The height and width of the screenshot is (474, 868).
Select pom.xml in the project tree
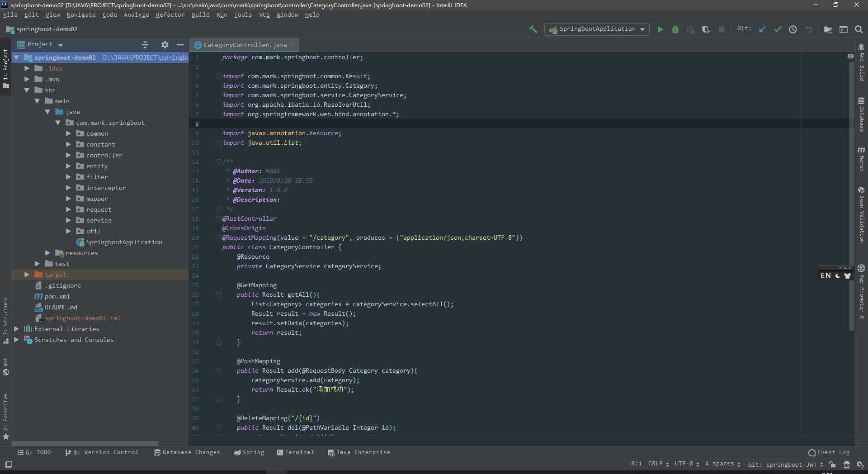pos(57,296)
